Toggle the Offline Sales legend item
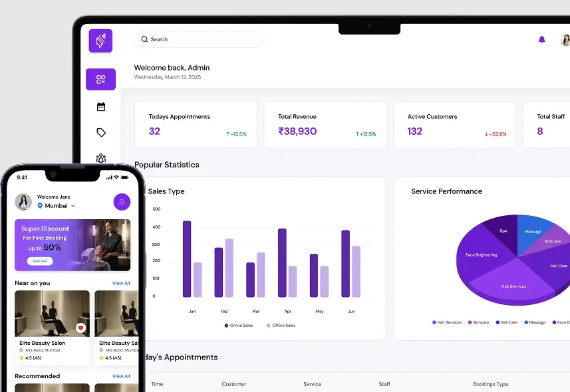 (281, 325)
